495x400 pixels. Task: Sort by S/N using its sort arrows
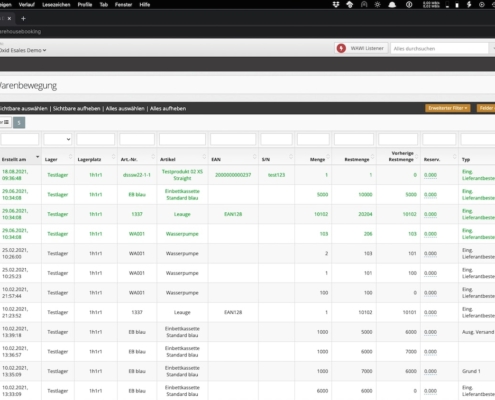point(291,157)
